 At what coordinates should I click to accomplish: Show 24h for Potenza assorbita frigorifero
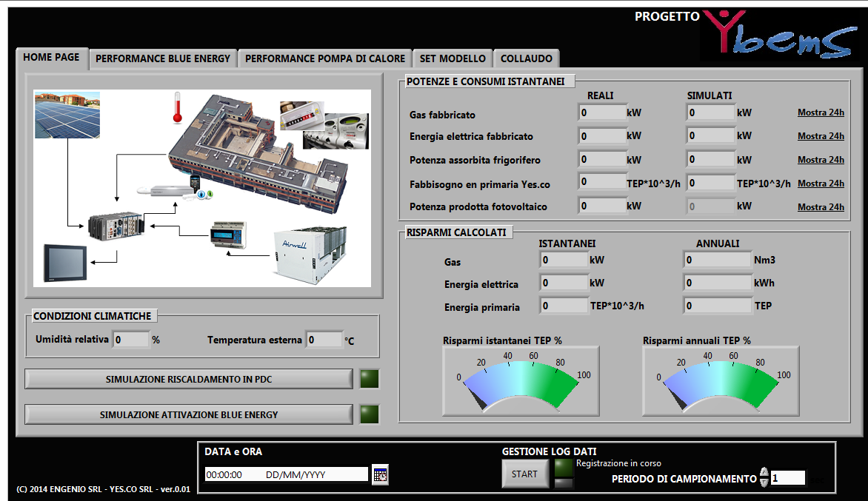click(821, 160)
